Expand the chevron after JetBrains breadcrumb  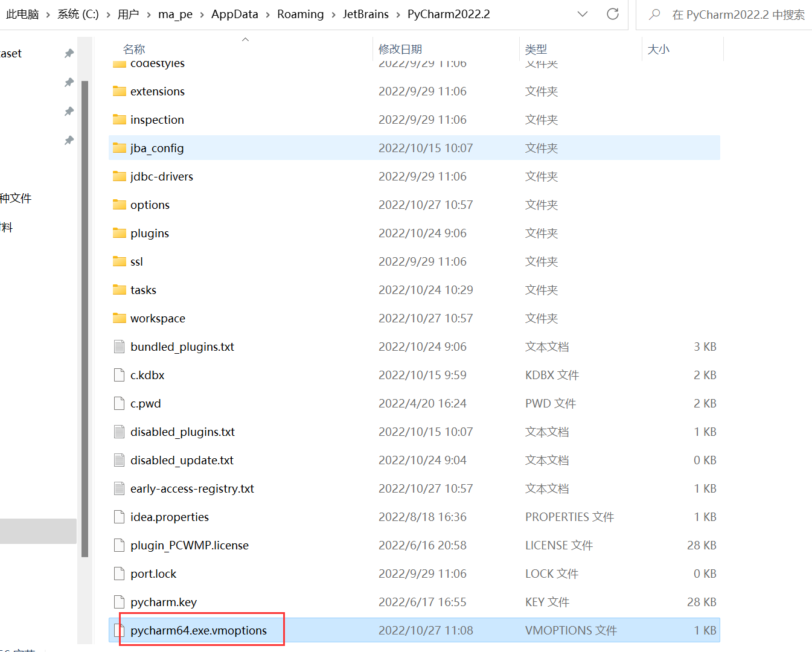point(398,14)
